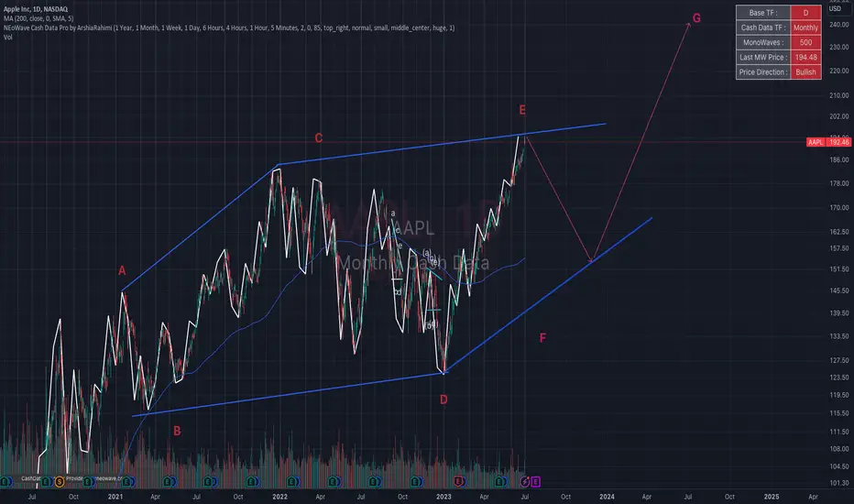Select the Apple Inc, 1D, NASDAQ legend title
The image size is (854, 504).
(36, 9)
